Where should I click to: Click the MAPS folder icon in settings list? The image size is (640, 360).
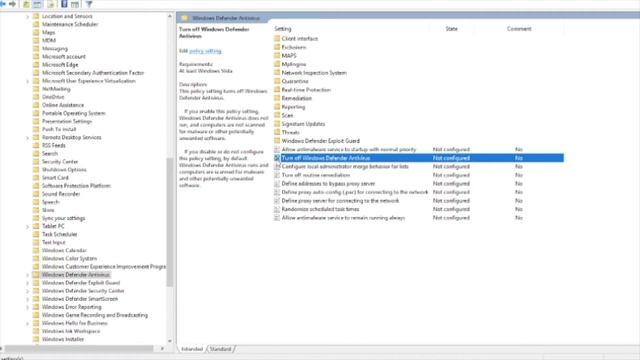(277, 56)
